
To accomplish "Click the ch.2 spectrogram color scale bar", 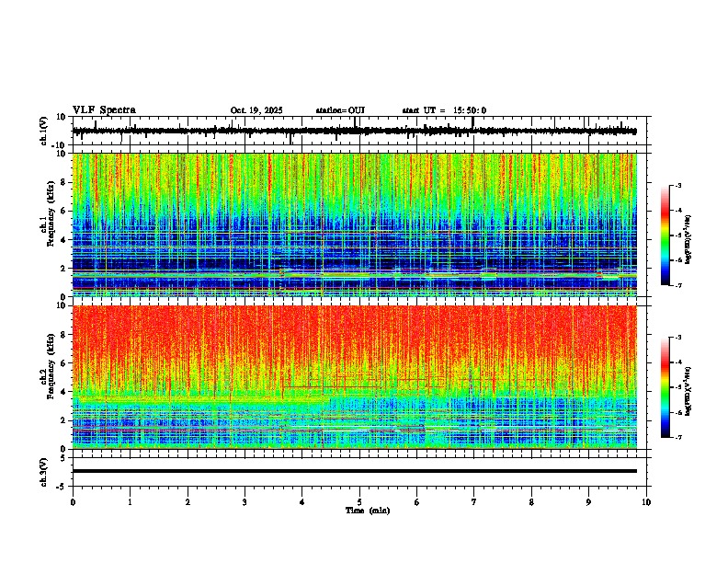I will click(665, 387).
